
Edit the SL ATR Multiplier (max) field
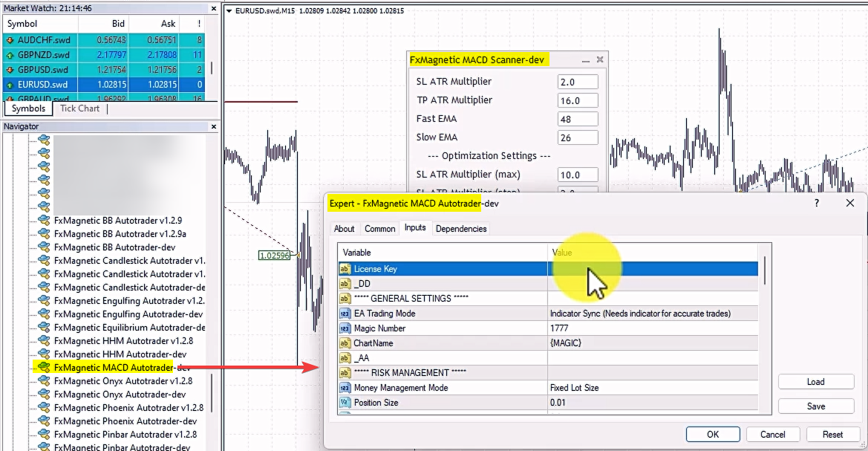click(578, 175)
